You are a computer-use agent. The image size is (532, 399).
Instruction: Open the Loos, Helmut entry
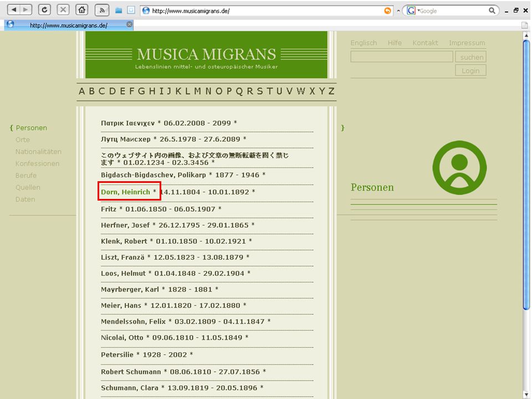click(123, 273)
